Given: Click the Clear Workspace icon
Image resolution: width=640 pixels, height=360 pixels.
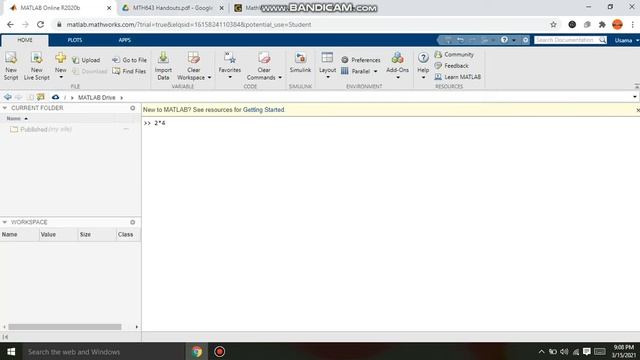Looking at the screenshot, I should (193, 58).
